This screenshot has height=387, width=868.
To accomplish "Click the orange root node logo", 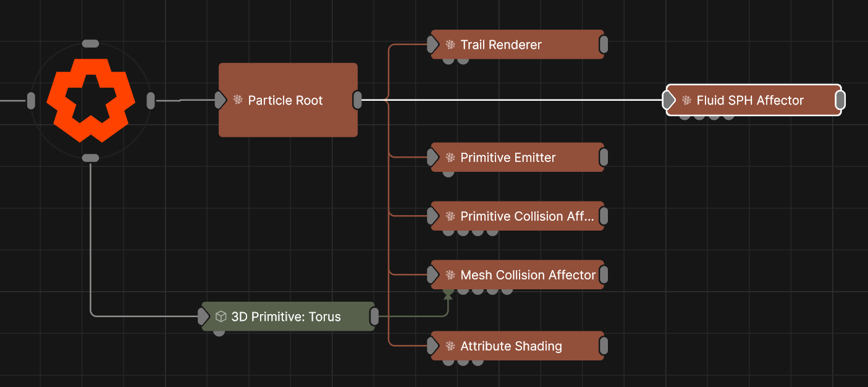I will tap(91, 100).
